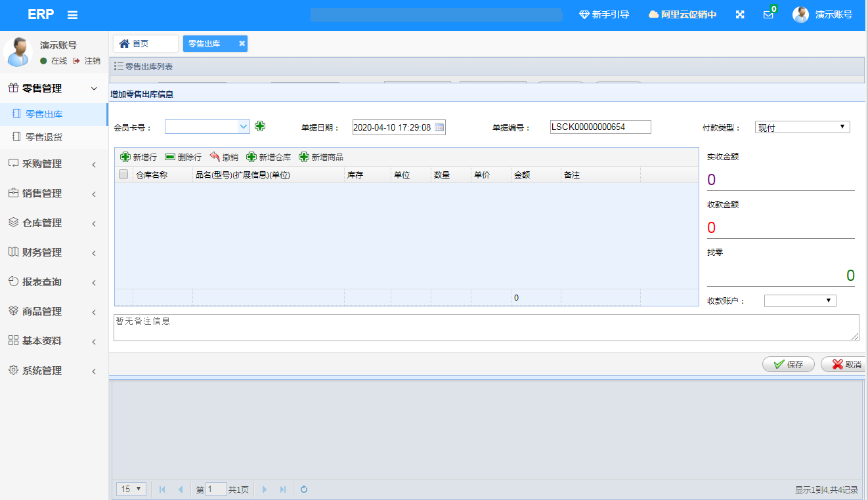Open the calendar picker for document date
This screenshot has height=500, width=868.
tap(439, 127)
